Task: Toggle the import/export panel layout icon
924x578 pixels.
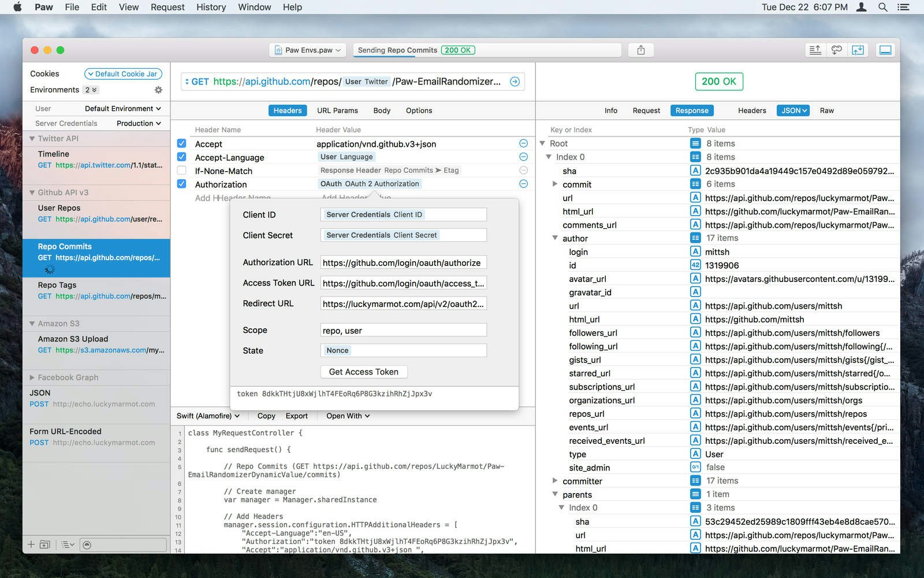Action: tap(858, 50)
